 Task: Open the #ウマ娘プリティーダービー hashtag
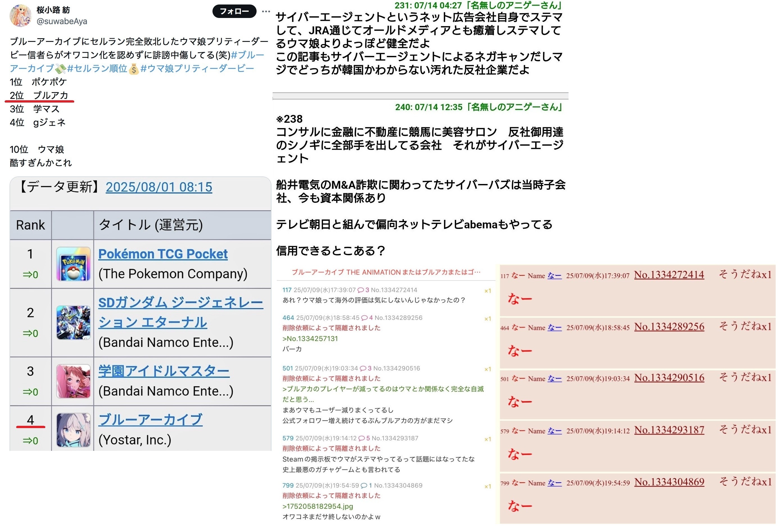coord(197,69)
